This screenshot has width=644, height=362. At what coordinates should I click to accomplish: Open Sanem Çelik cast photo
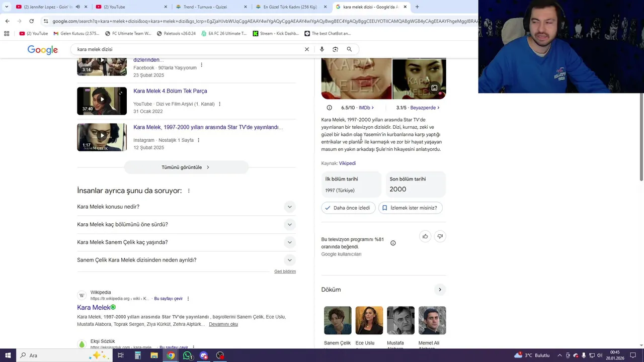pos(338,320)
